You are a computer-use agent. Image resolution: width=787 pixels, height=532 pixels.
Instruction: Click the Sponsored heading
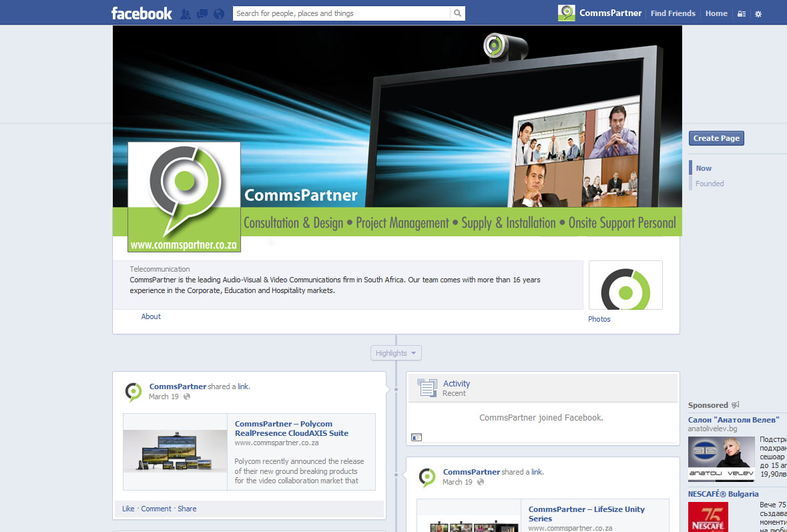(708, 405)
